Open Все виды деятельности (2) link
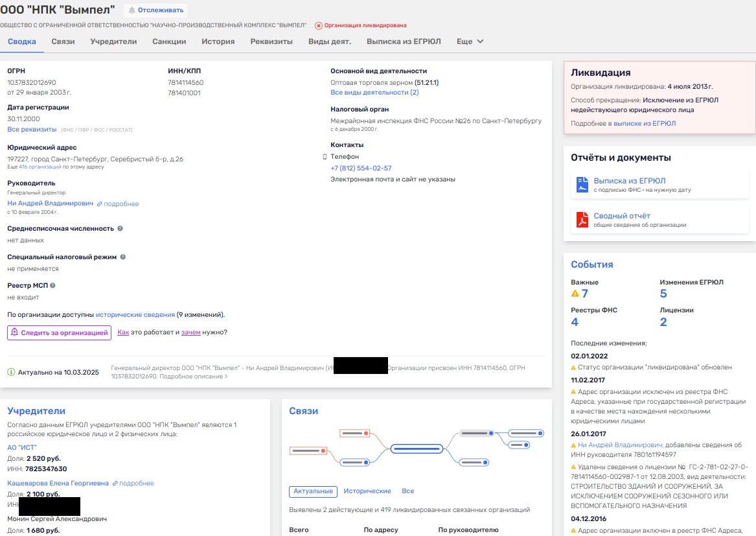 pyautogui.click(x=374, y=92)
